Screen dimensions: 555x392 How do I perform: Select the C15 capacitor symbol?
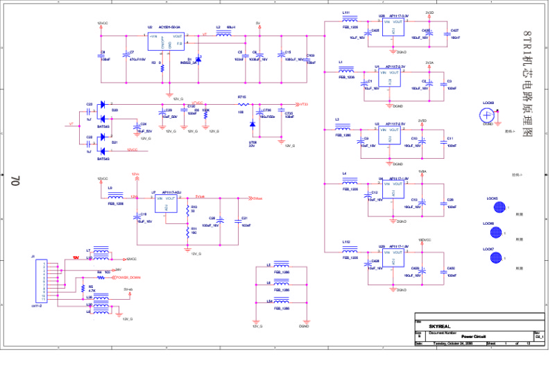282,55
